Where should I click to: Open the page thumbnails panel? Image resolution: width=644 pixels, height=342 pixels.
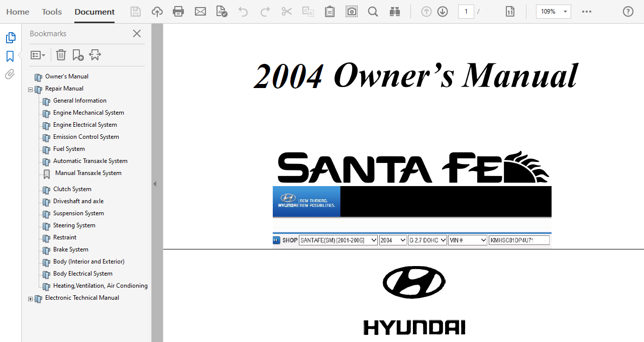(10, 38)
